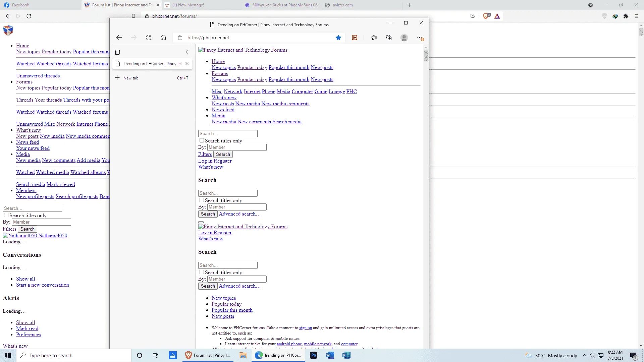Open File Explorer on taskbar
The image size is (644, 362).
243,355
